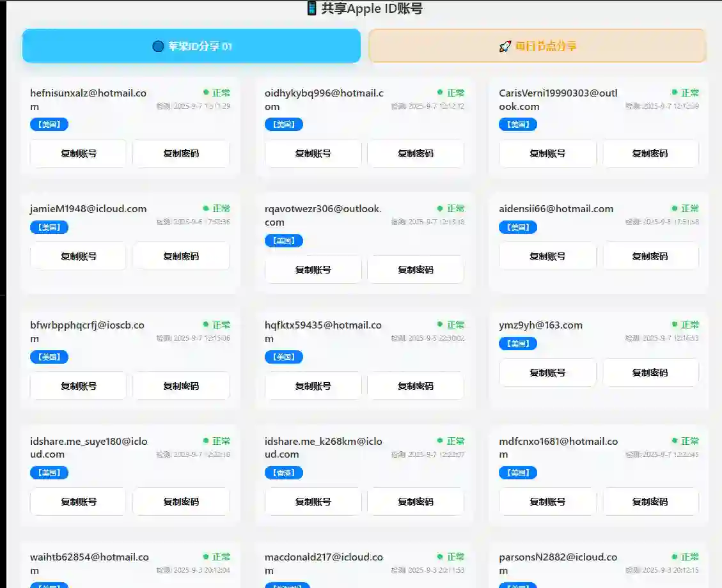Copy the account name for ymz9yh@163.com
This screenshot has width=722, height=588.
click(547, 372)
